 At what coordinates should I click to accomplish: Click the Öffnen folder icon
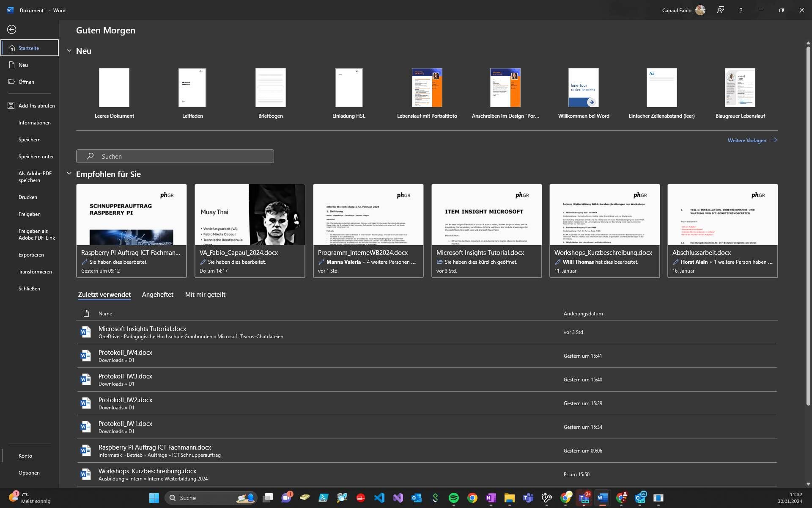click(x=11, y=82)
